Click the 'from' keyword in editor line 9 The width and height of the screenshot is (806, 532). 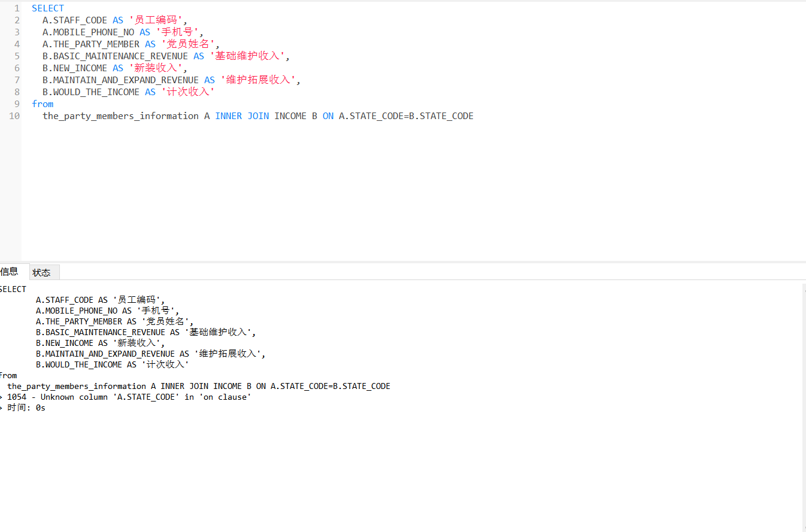(43, 104)
